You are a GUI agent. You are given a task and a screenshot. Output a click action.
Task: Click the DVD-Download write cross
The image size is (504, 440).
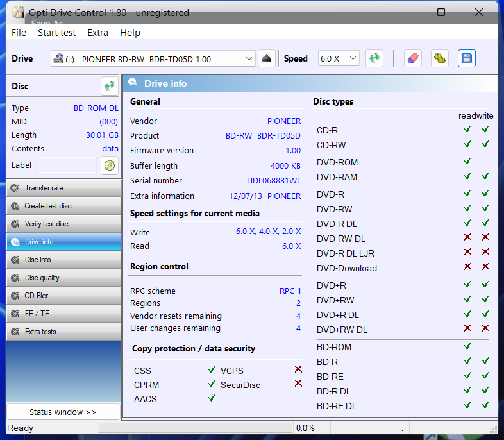(x=485, y=267)
